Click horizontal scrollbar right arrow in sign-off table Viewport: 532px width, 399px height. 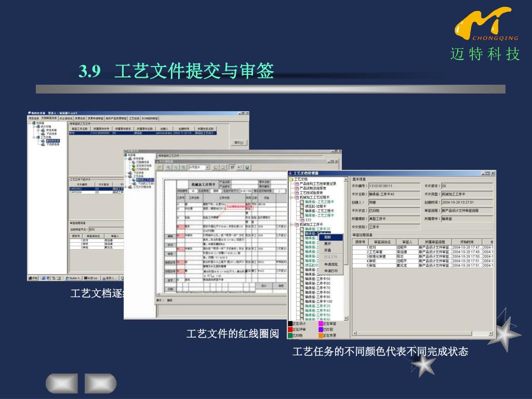point(490,334)
